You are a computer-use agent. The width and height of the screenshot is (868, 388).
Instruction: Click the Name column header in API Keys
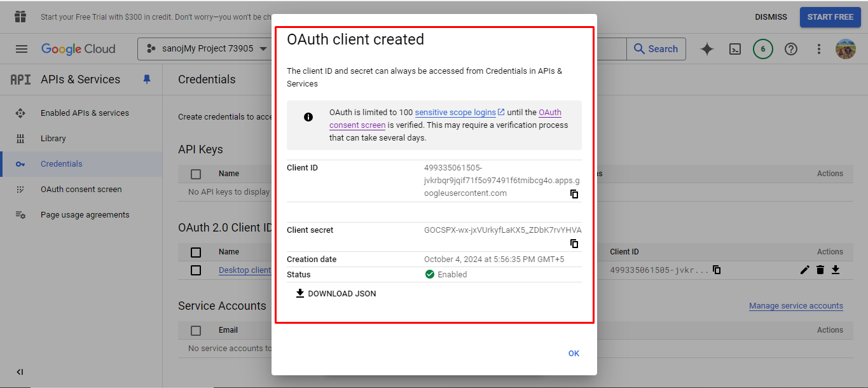click(x=229, y=174)
